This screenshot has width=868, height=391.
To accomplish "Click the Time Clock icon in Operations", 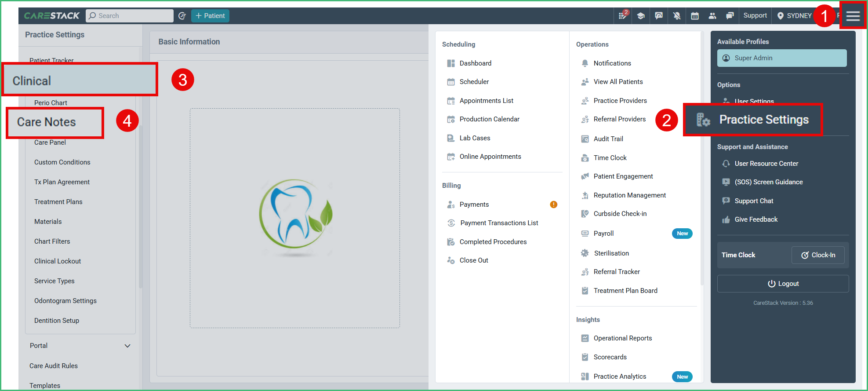I will (x=585, y=158).
